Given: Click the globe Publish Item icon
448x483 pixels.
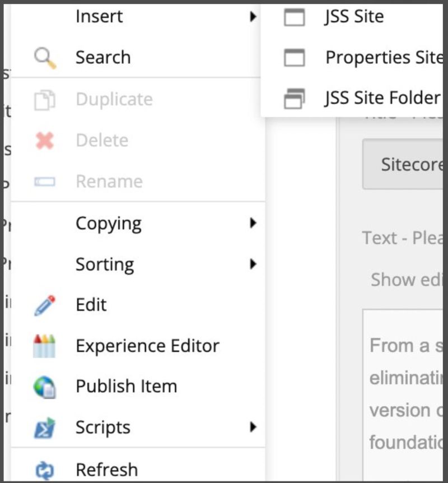Looking at the screenshot, I should click(44, 387).
